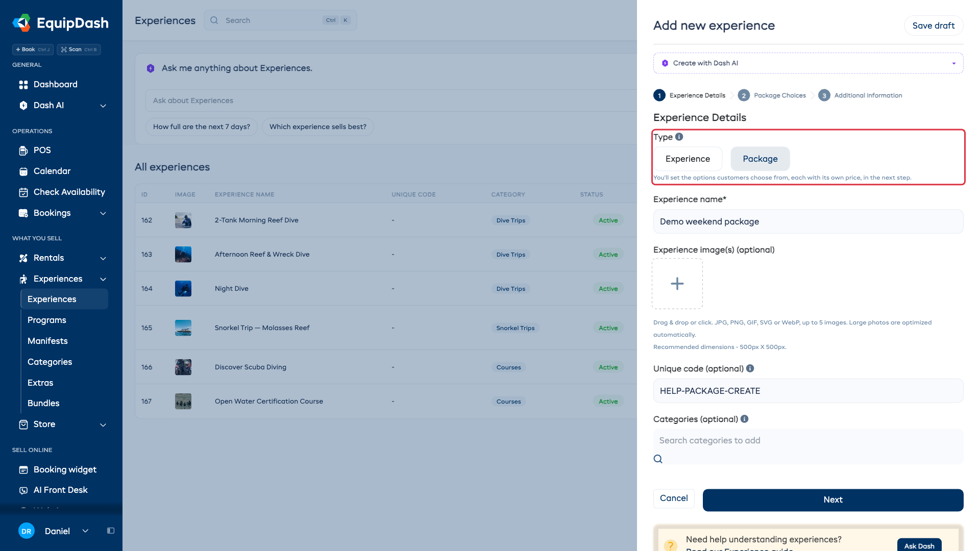Go to the Additional Information step

(x=860, y=95)
